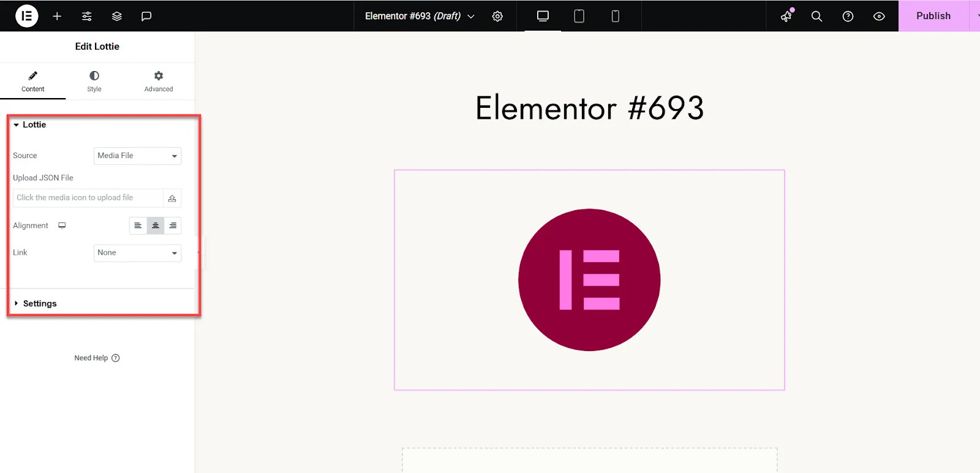Open Alignment responsive device icon

pos(62,225)
